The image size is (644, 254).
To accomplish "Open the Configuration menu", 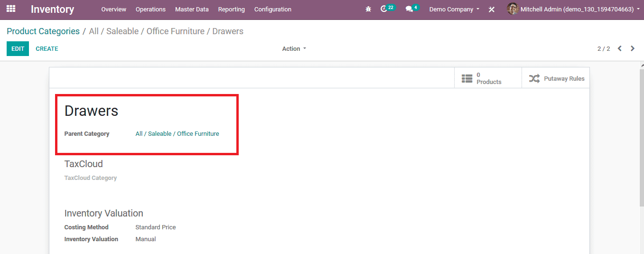I will click(273, 9).
